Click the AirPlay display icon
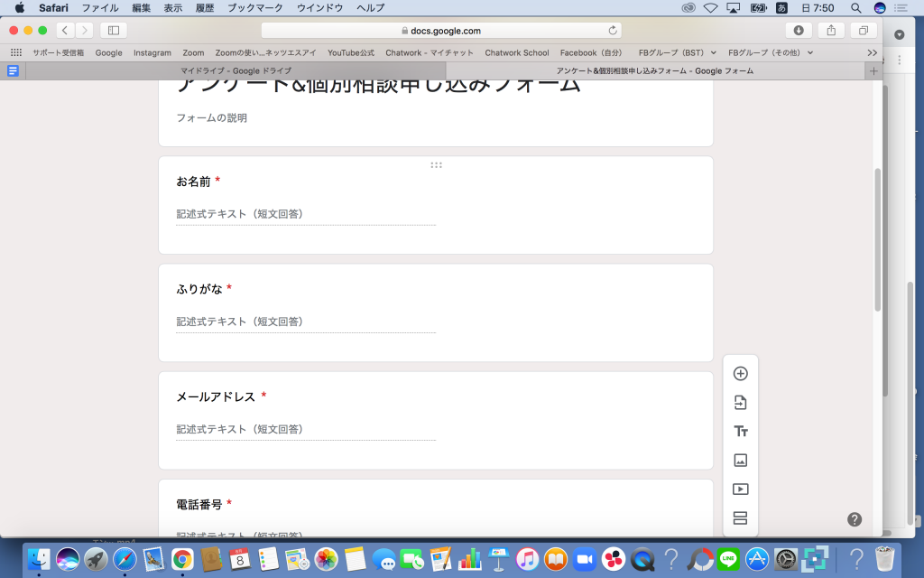 click(x=733, y=7)
